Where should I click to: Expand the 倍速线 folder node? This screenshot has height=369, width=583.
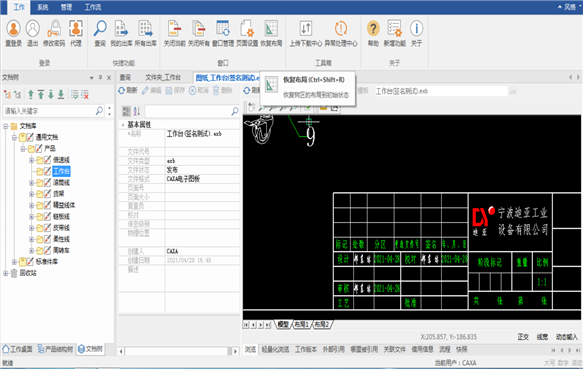32,160
